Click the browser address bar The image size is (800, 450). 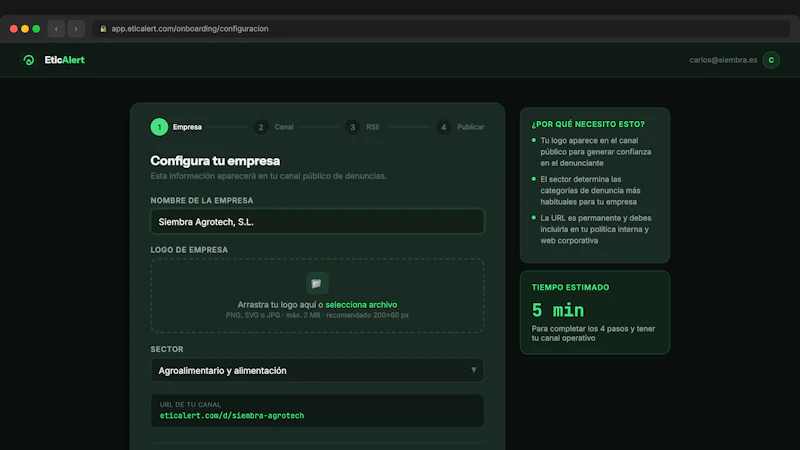[x=441, y=29]
